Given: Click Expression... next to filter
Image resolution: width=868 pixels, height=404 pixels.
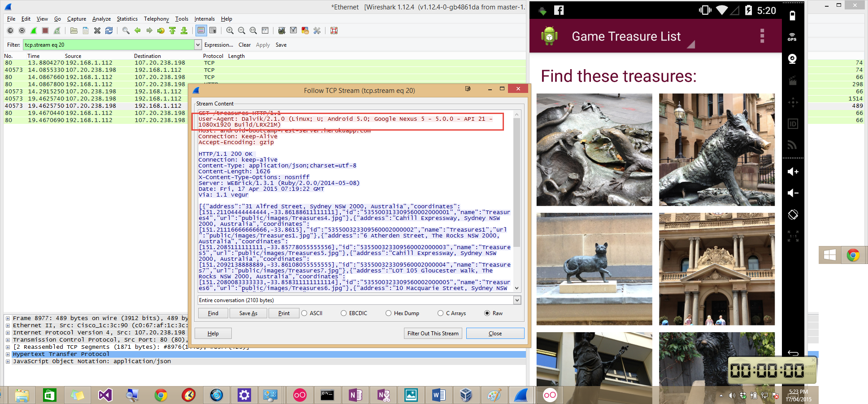Looking at the screenshot, I should click(x=219, y=45).
